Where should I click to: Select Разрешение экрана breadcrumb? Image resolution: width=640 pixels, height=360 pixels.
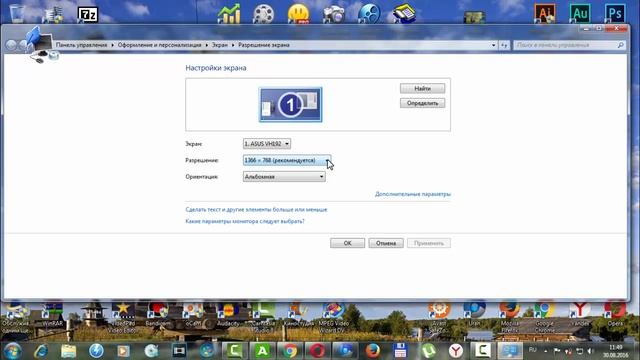[264, 45]
